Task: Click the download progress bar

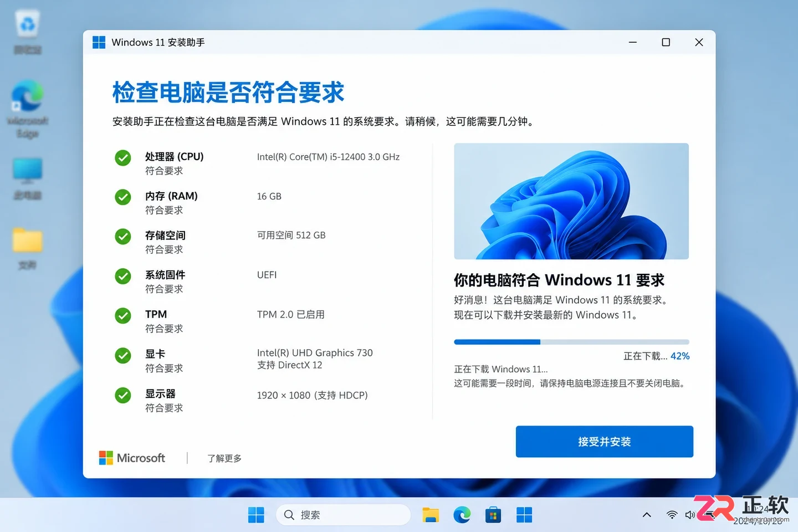Action: pos(571,342)
